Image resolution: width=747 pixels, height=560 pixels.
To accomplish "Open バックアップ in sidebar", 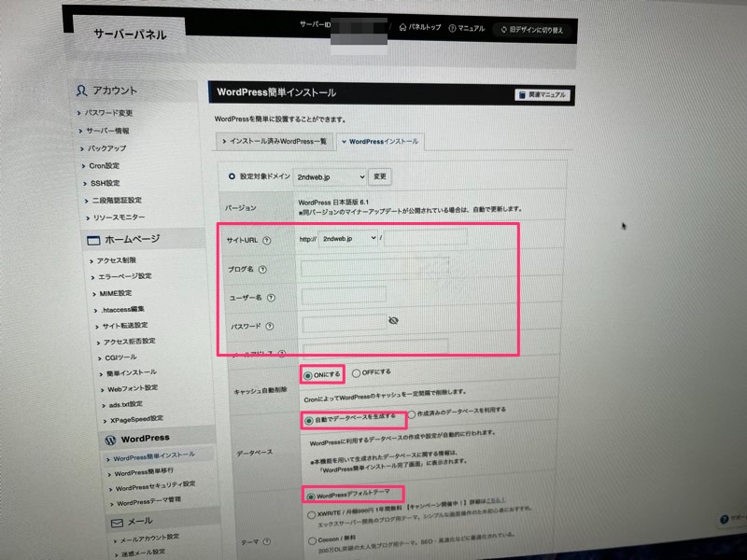I will coord(106,148).
